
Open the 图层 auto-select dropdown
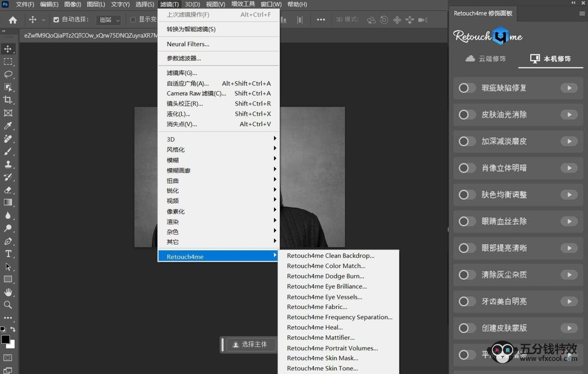(x=109, y=20)
